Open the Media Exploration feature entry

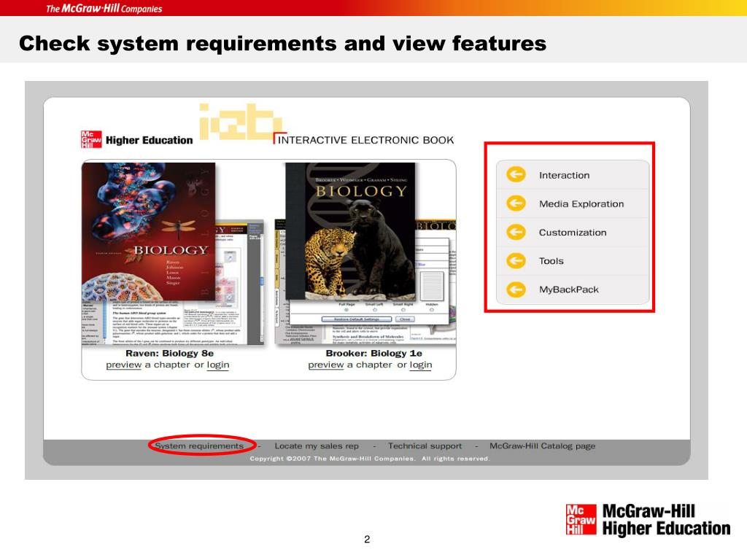point(573,204)
